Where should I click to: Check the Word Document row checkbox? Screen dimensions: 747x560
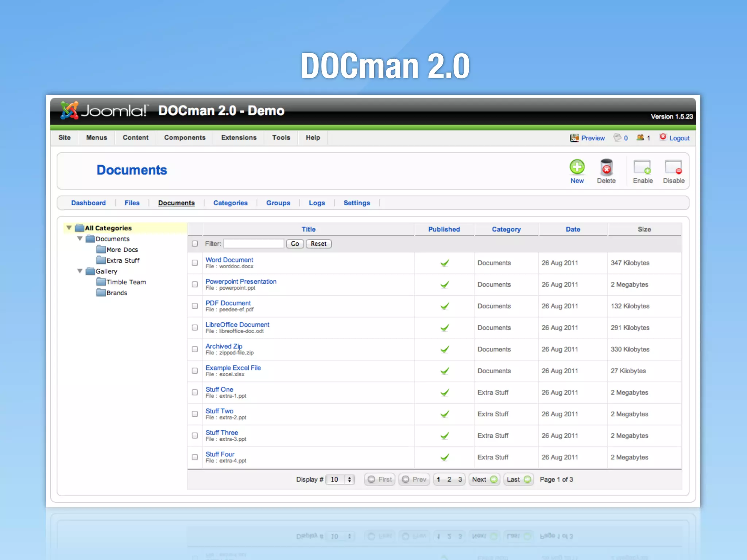(195, 263)
